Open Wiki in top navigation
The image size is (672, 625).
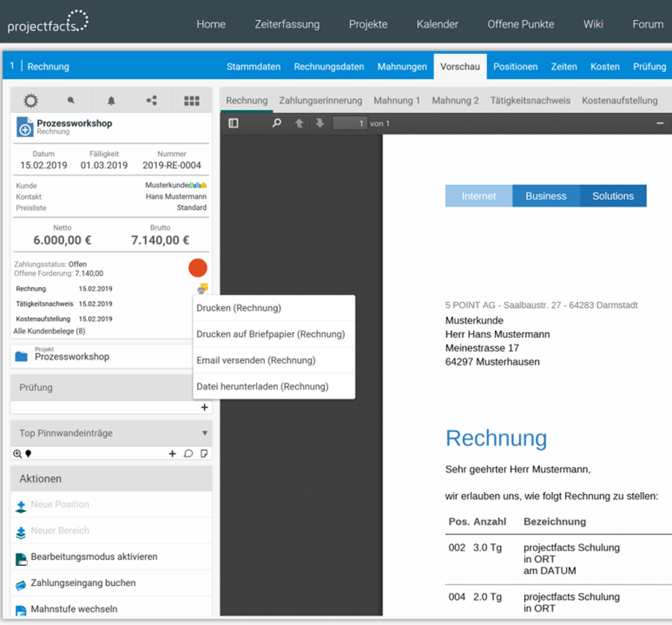click(593, 24)
